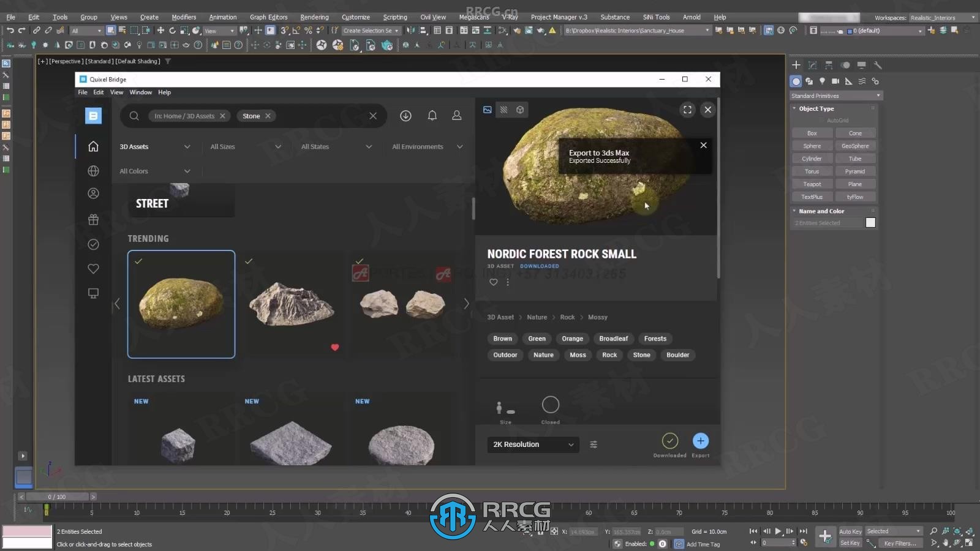980x551 pixels.
Task: Open the 2K Resolution dropdown
Action: (533, 444)
